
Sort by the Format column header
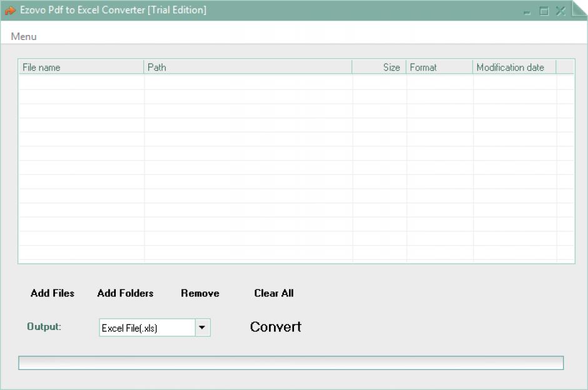pyautogui.click(x=439, y=67)
